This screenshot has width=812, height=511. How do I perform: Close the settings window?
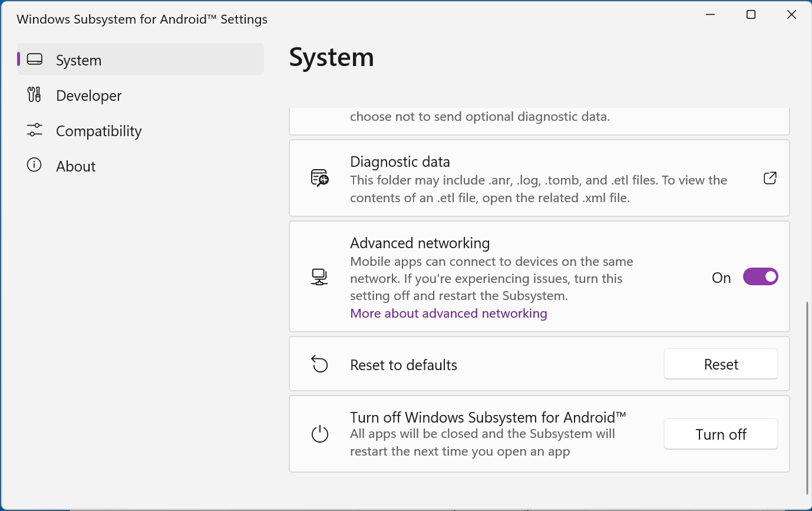tap(791, 15)
